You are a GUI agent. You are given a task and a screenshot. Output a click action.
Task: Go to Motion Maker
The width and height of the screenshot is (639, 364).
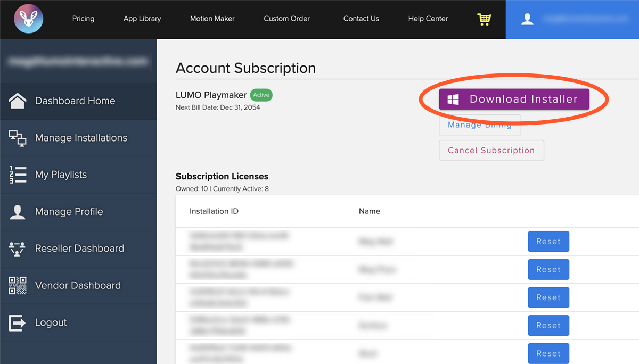[x=212, y=19]
